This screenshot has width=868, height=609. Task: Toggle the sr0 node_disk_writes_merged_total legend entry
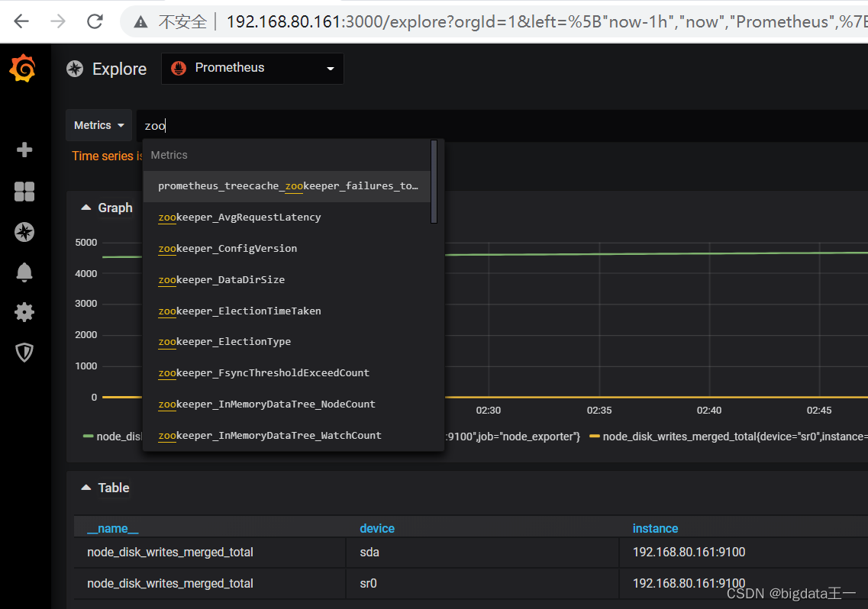734,437
